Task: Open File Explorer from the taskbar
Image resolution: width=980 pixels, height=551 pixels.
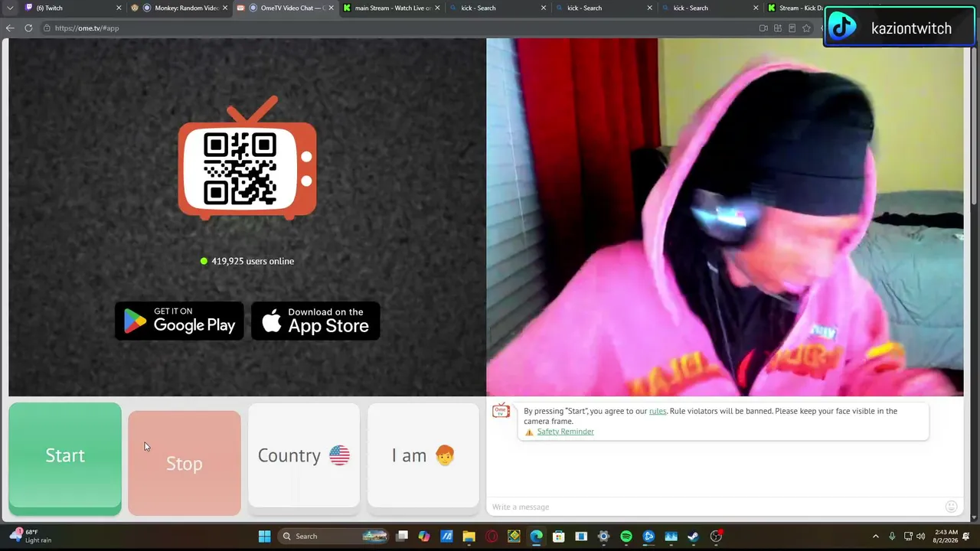Action: [x=469, y=536]
